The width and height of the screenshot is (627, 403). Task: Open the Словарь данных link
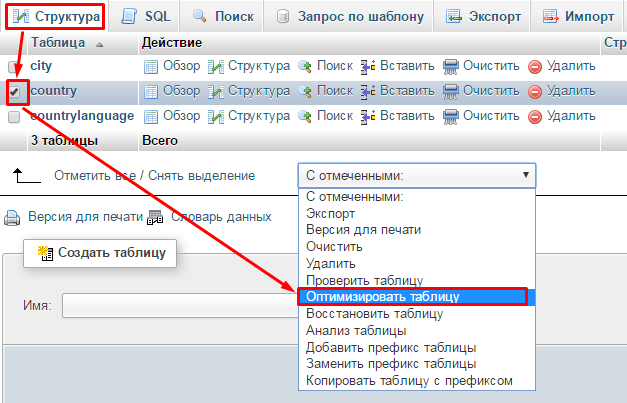(x=221, y=217)
